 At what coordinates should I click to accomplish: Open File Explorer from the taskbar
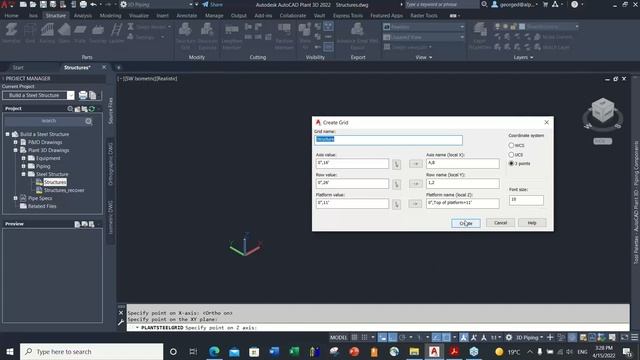pyautogui.click(x=414, y=351)
